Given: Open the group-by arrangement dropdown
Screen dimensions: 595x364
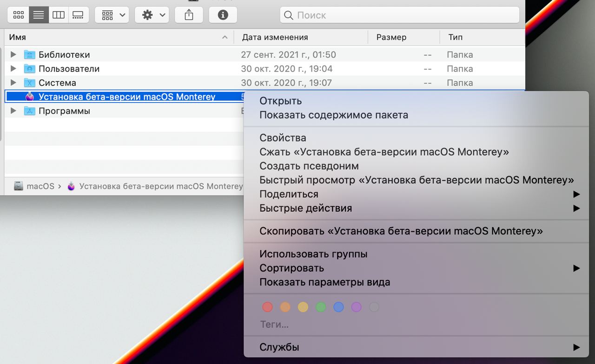Looking at the screenshot, I should (112, 15).
